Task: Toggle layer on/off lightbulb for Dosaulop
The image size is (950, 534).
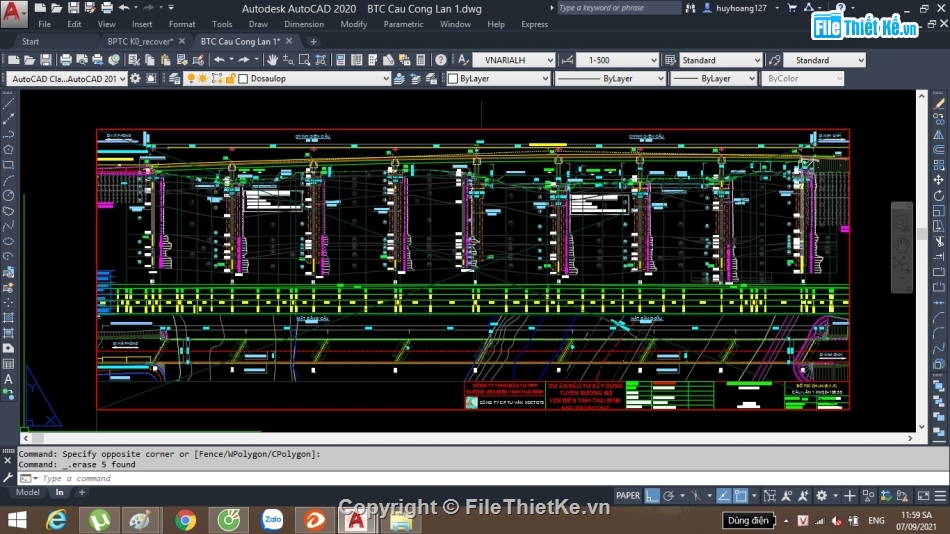Action: point(191,79)
